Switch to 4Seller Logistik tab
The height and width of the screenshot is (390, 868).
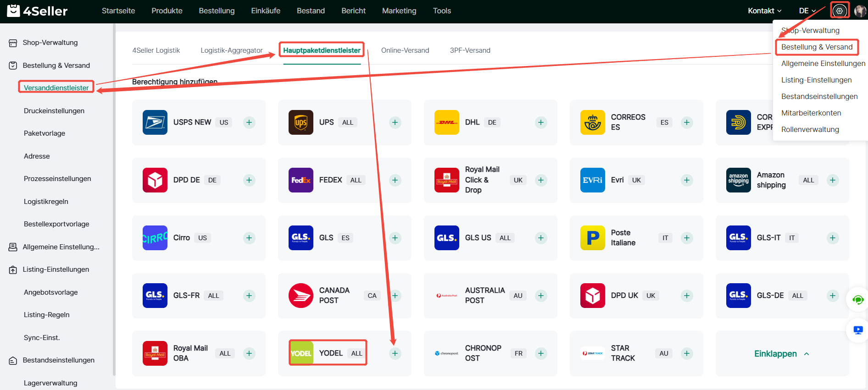156,50
